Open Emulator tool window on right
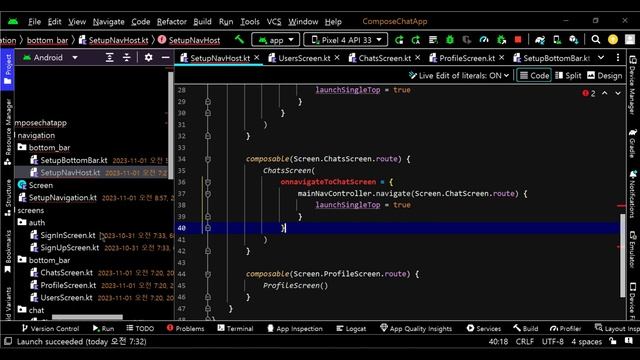 click(633, 249)
